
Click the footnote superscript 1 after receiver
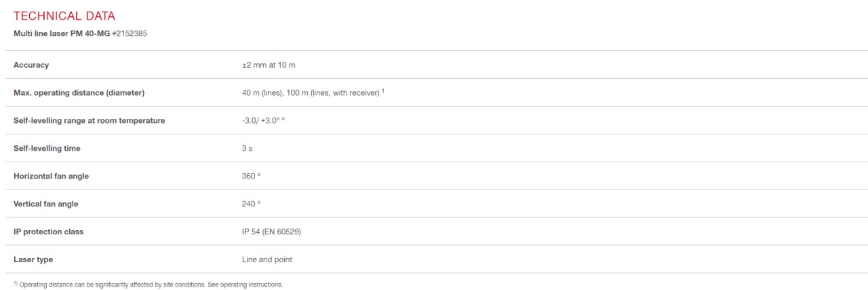pyautogui.click(x=383, y=91)
